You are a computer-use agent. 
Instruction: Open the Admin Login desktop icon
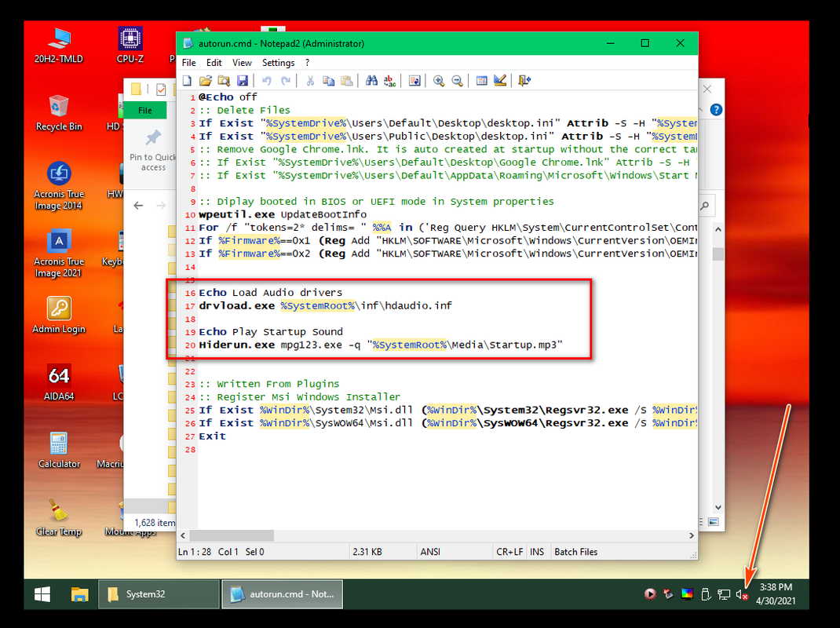(x=59, y=315)
